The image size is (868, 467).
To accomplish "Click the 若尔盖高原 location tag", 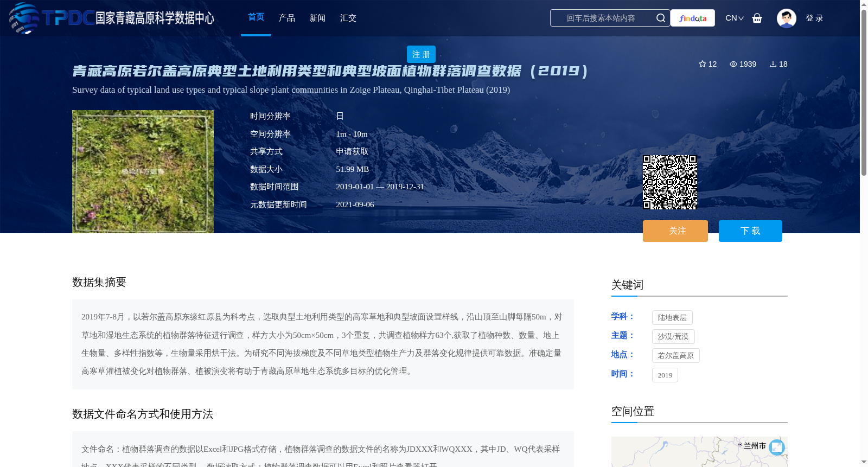I will pyautogui.click(x=676, y=356).
